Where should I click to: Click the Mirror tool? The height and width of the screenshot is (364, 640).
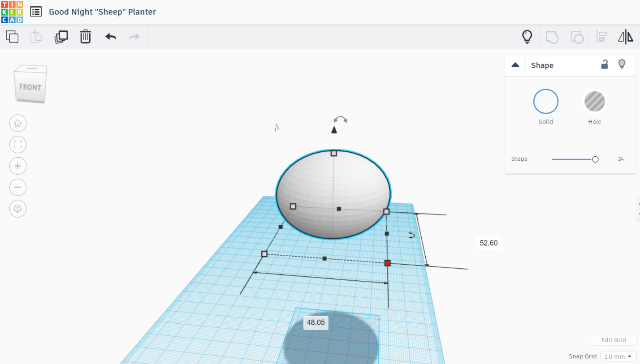click(626, 37)
